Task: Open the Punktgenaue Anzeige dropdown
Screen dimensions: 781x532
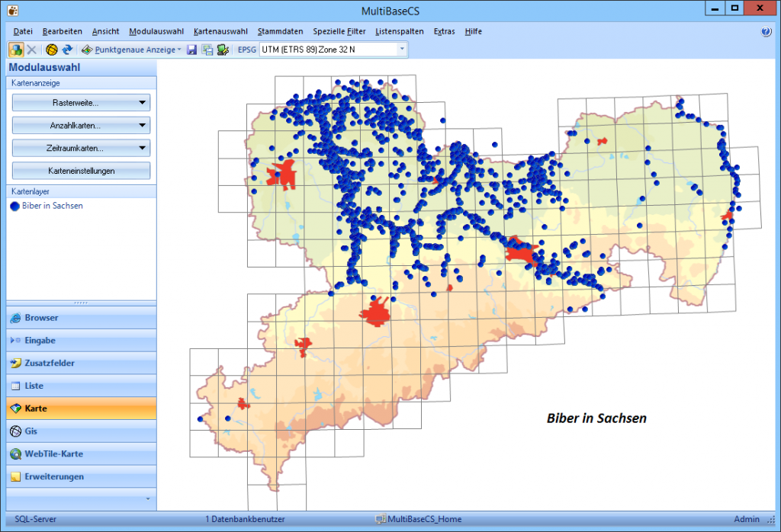Action: [x=131, y=50]
